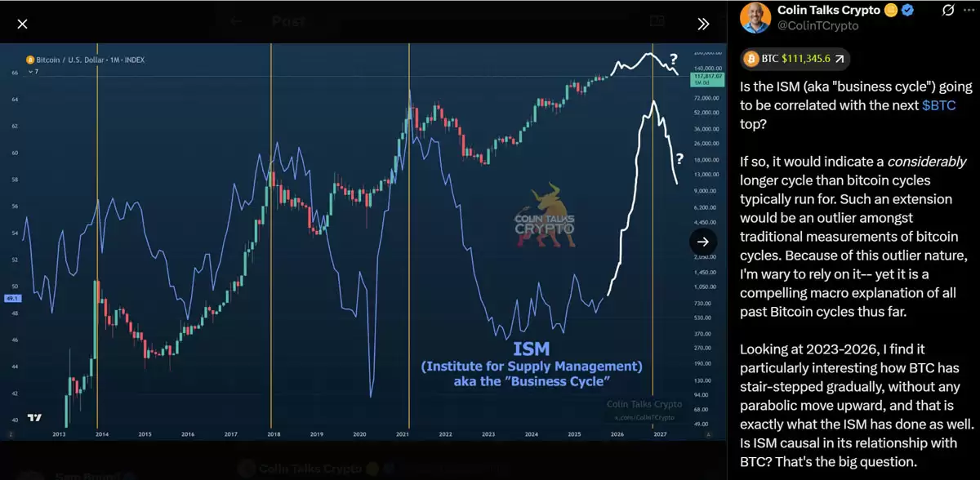
Task: Click Colin Talks Crypto's profile avatar
Action: tap(755, 16)
